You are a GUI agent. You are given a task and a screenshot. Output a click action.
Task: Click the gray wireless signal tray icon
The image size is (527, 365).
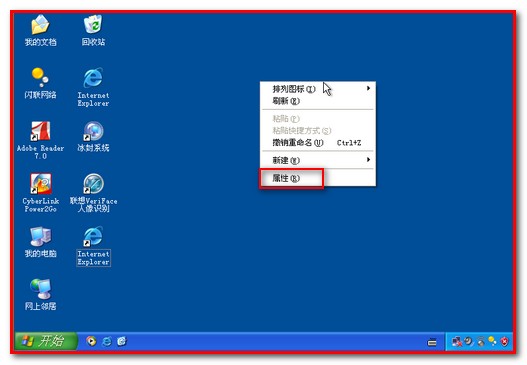pos(480,341)
